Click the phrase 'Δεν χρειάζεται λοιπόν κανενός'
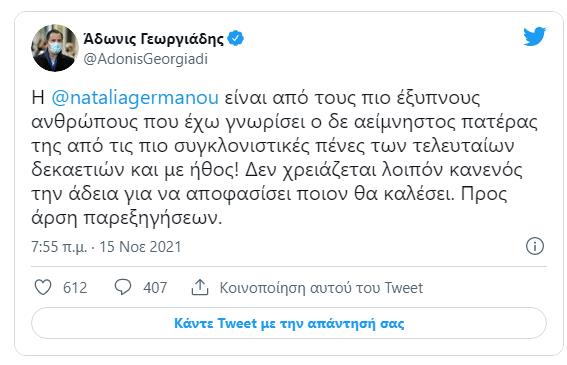567x365 pixels. (384, 170)
